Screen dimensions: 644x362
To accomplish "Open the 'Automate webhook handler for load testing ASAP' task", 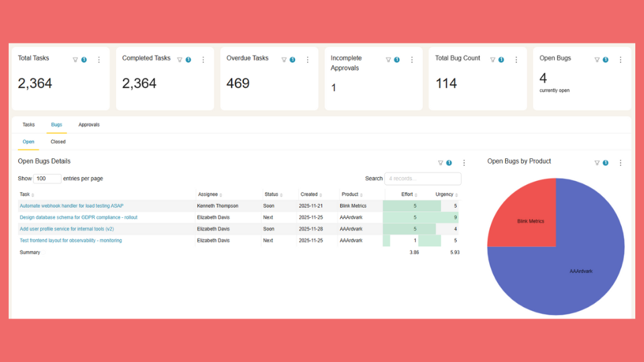I will [72, 206].
